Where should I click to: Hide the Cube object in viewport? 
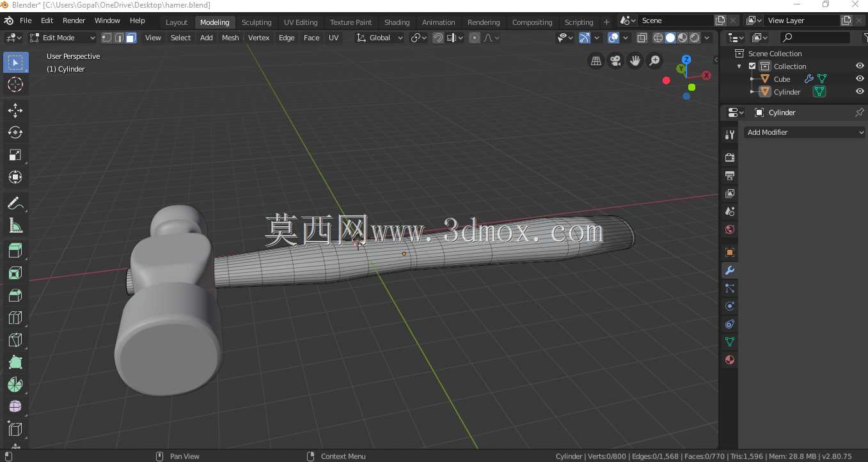860,79
